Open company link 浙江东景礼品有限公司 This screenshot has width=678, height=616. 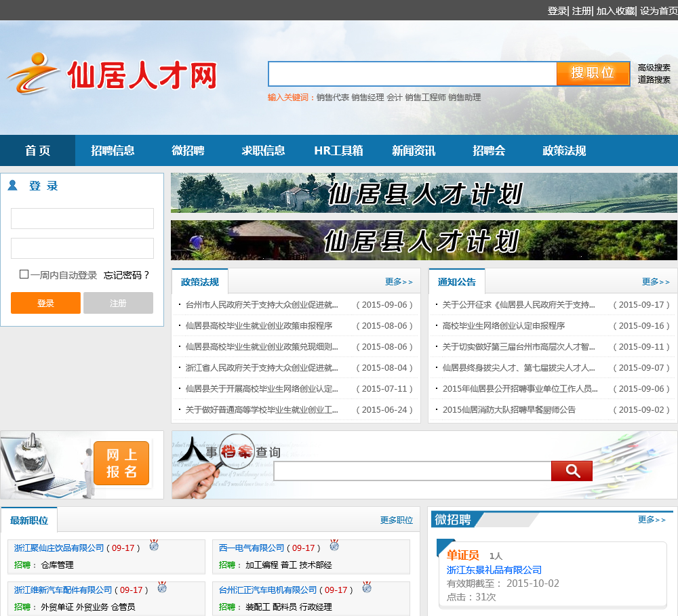(x=494, y=570)
